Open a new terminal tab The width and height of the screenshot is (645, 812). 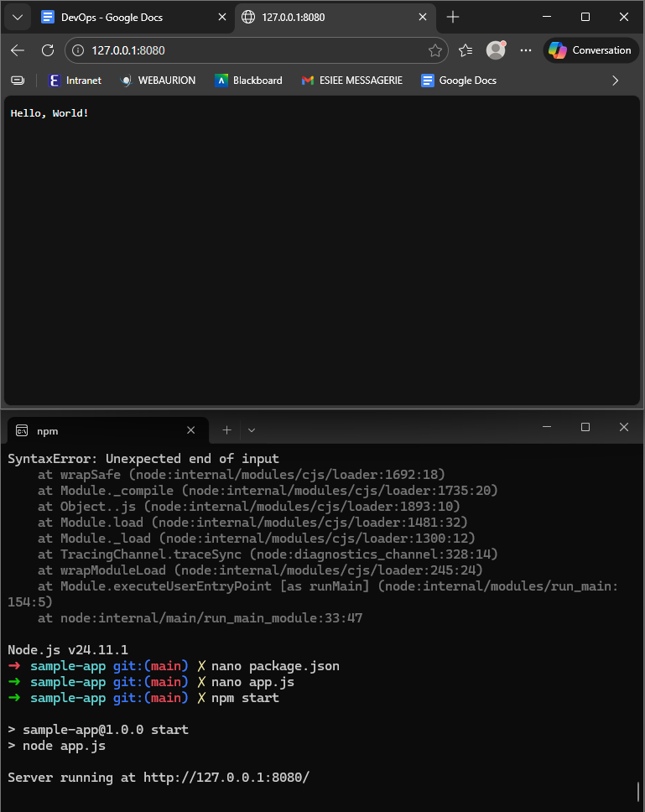(226, 430)
